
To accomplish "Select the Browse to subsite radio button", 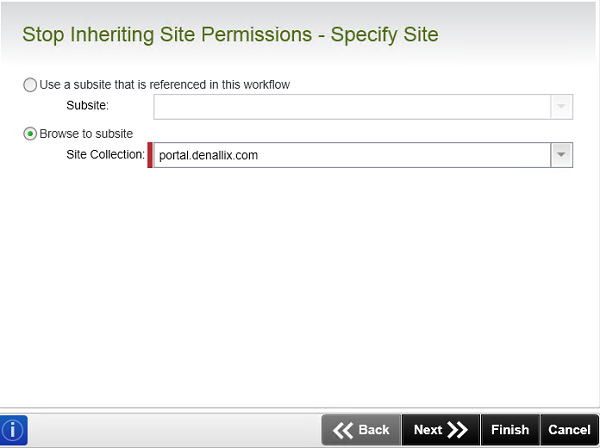I will [x=30, y=134].
